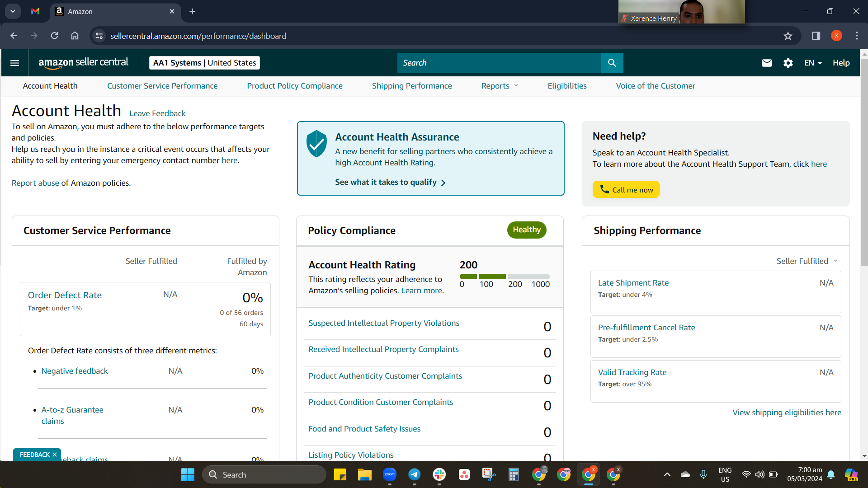Click the amazon seller central logo
The height and width of the screenshot is (488, 868).
pos(84,63)
